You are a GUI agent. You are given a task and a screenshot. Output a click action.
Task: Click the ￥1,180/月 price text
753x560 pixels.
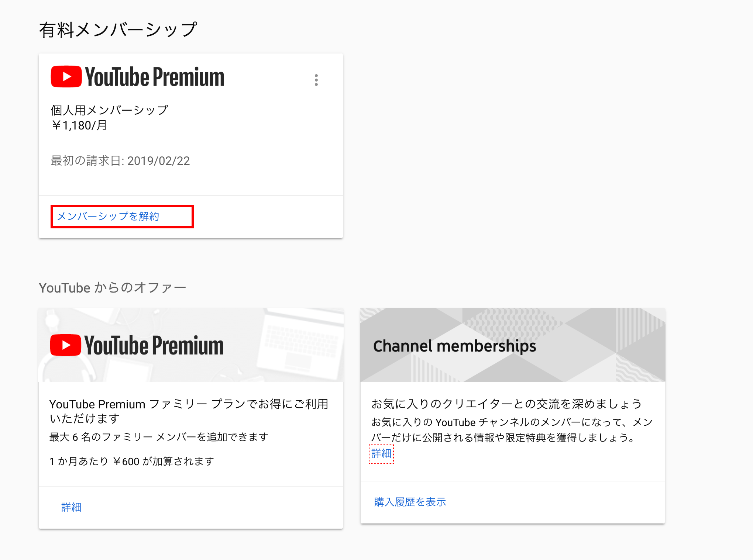[79, 125]
